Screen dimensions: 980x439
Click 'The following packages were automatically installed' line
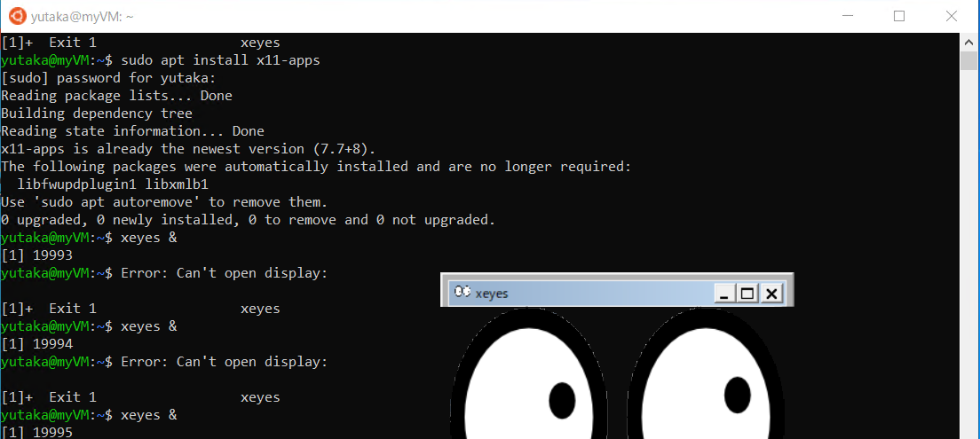[x=316, y=167]
